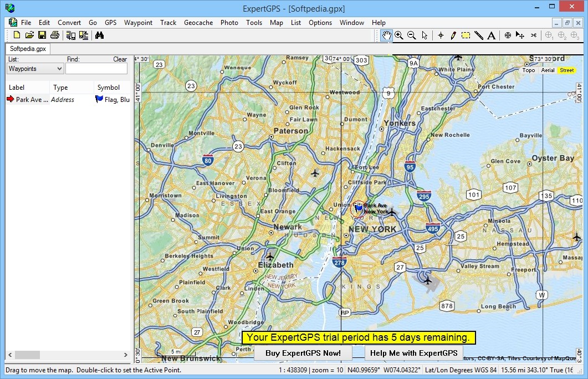588x379 pixels.
Task: Click the New file icon
Action: [x=17, y=35]
